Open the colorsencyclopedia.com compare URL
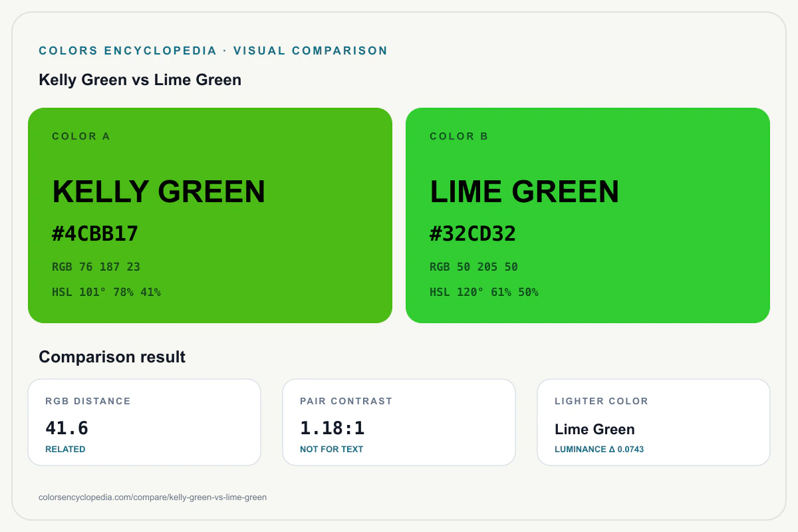The image size is (798, 532). (x=153, y=497)
